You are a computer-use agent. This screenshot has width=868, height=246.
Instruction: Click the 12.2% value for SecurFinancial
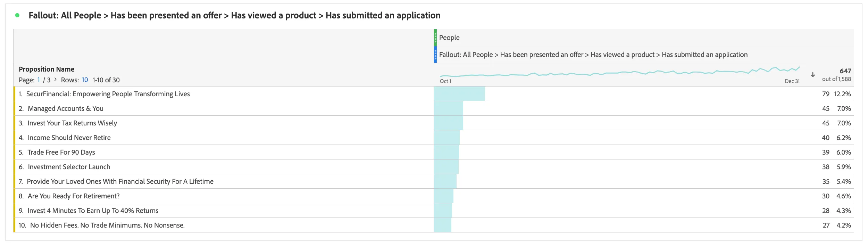pos(843,94)
